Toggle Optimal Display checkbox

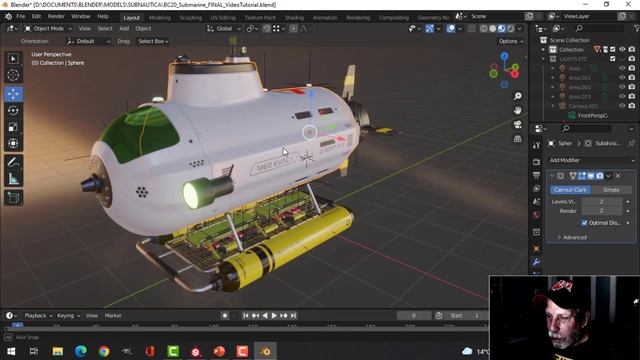pos(584,223)
